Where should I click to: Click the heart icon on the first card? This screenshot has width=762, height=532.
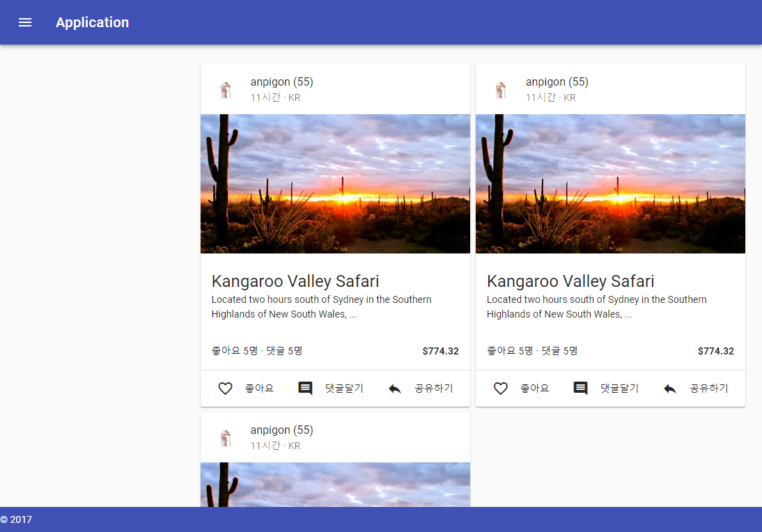click(225, 388)
